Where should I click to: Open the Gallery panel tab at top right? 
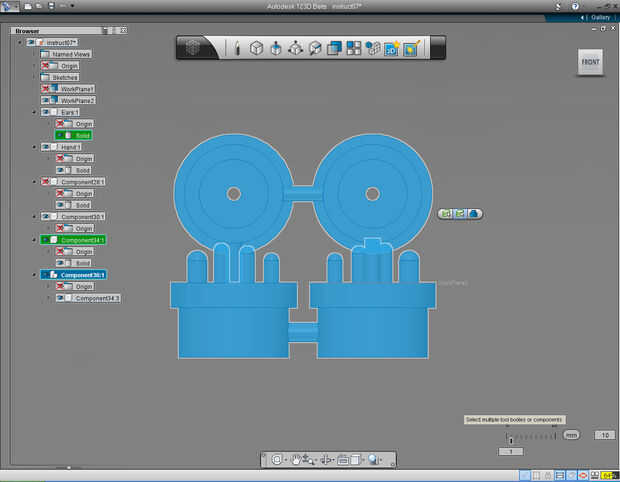600,17
